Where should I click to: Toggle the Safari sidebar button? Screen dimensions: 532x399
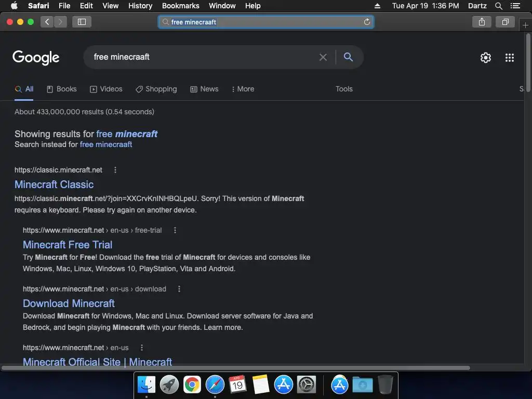82,22
